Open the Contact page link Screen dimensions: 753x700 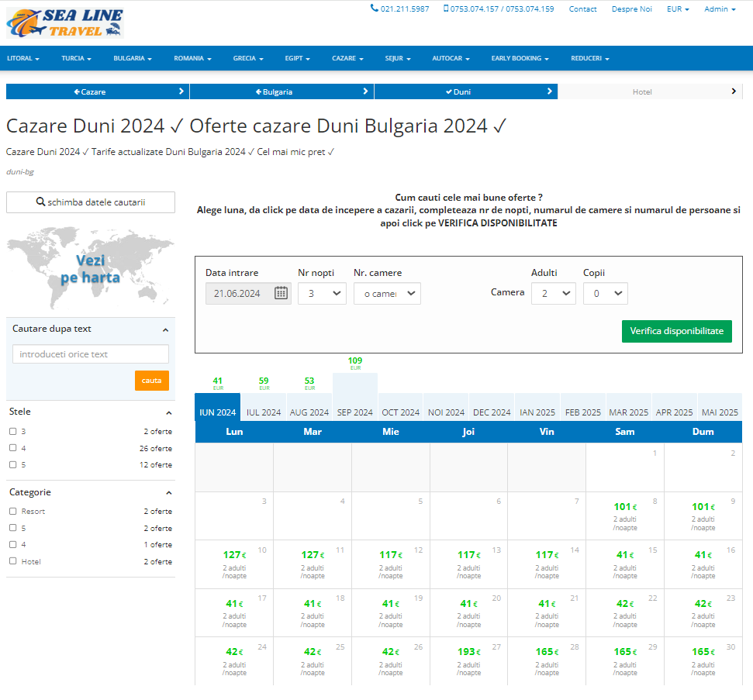[x=582, y=9]
